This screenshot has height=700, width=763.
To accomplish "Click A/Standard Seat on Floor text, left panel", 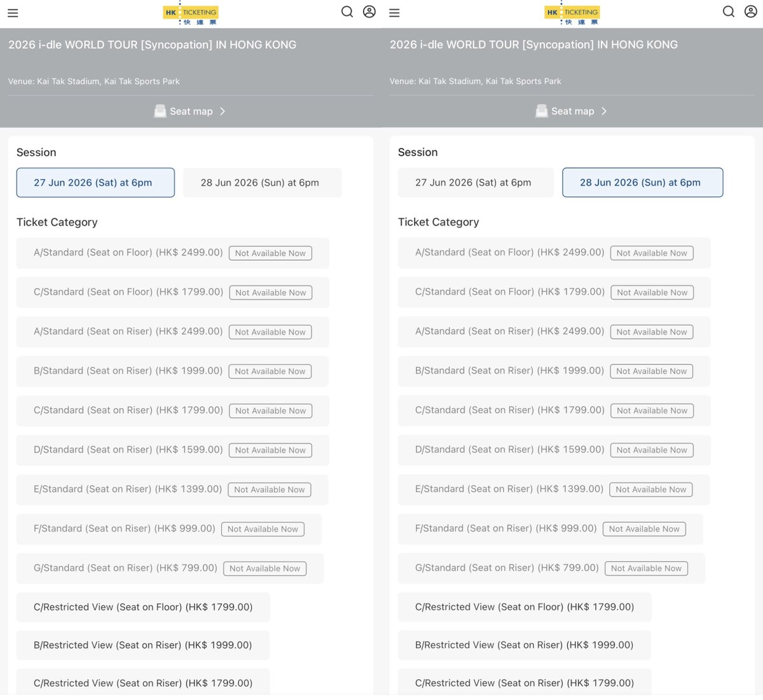I will [x=128, y=252].
